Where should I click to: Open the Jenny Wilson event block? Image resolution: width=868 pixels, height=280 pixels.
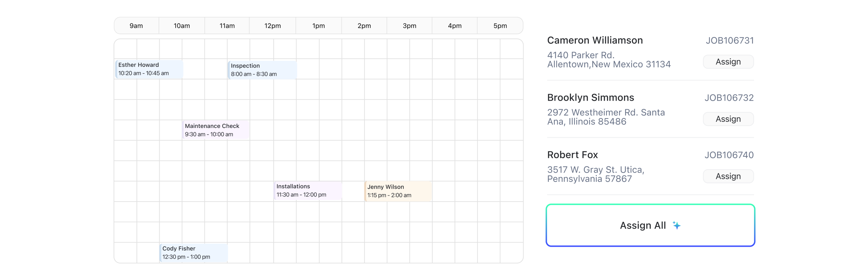(398, 191)
